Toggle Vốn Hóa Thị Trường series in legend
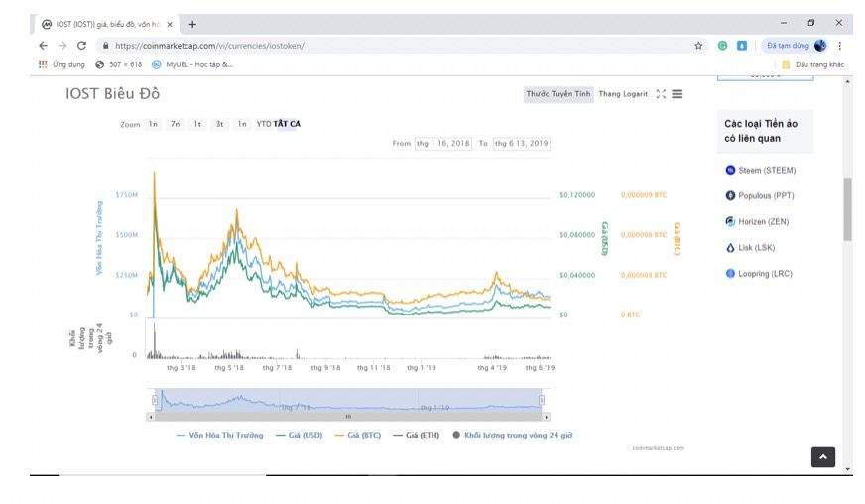This screenshot has height=504, width=865. click(x=219, y=435)
